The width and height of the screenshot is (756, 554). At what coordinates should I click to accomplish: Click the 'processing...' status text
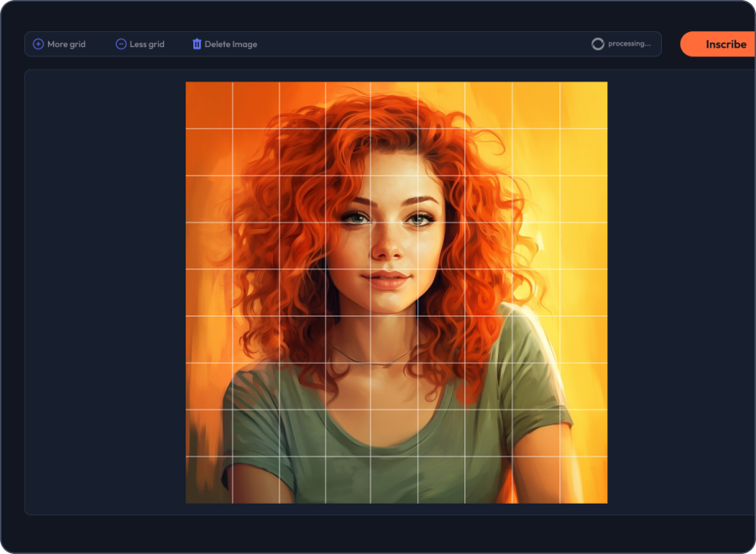[629, 44]
